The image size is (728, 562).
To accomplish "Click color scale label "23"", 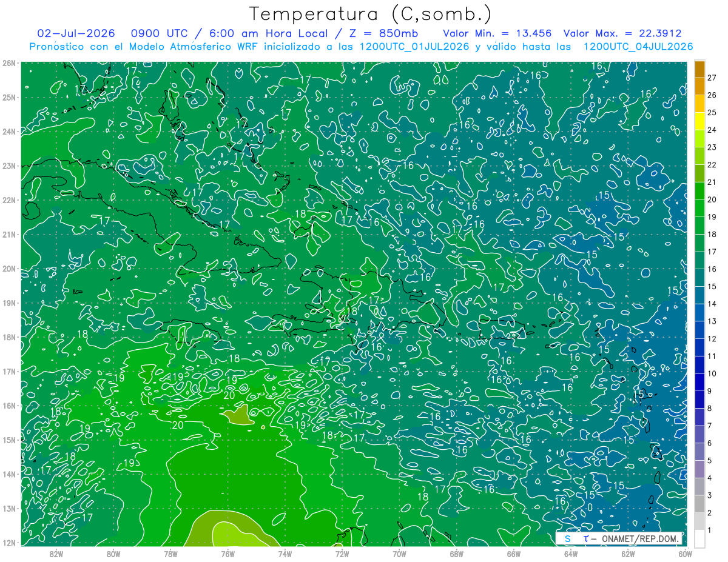I will click(x=712, y=147).
